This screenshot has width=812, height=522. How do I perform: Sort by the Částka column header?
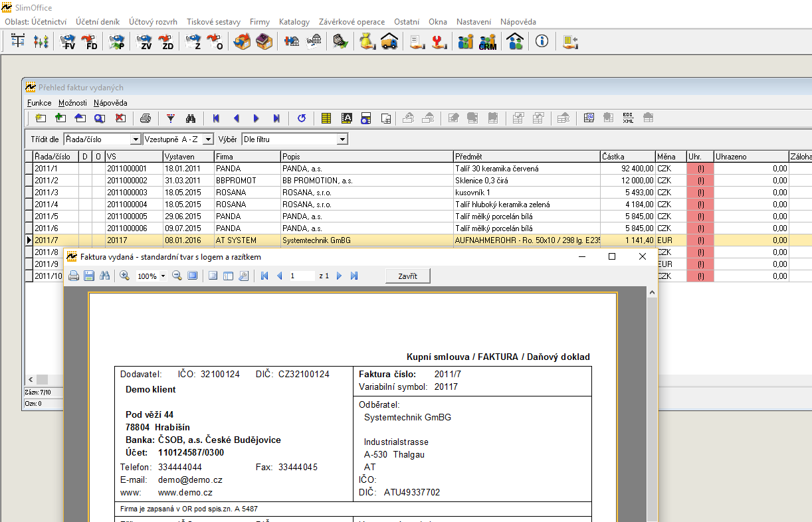point(627,157)
